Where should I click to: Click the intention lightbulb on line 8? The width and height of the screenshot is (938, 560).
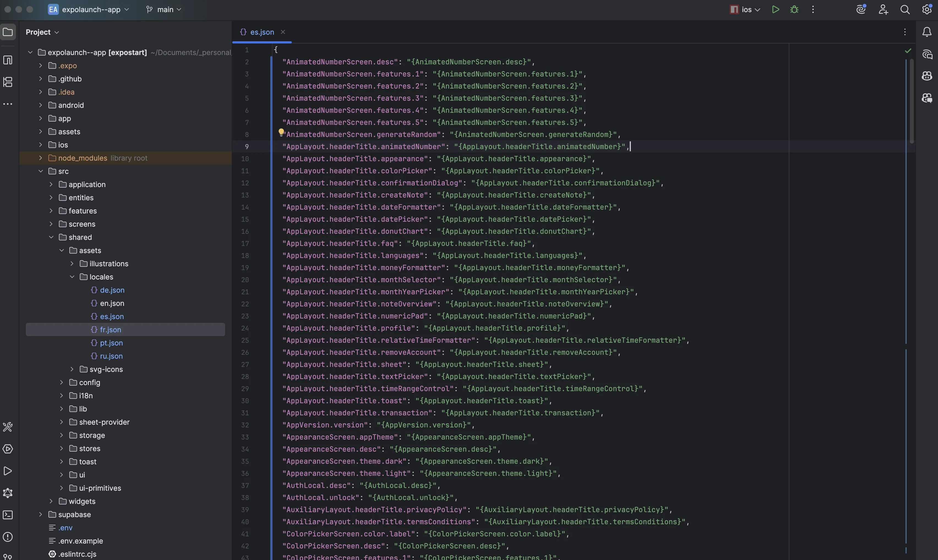click(x=281, y=132)
